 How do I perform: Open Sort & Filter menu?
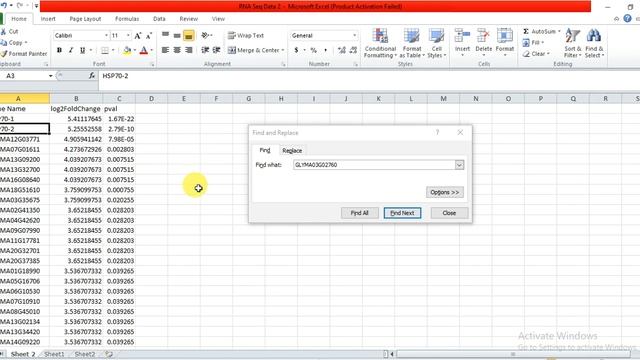(x=572, y=43)
